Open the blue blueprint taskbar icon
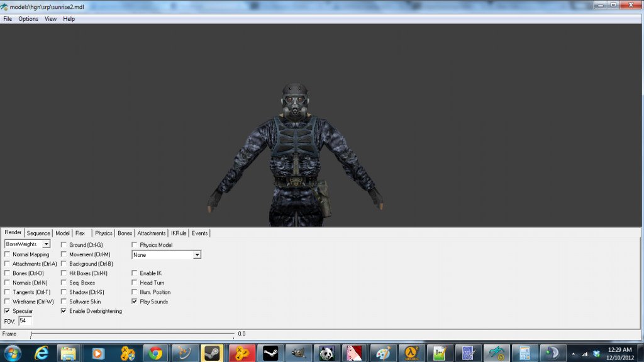Image resolution: width=644 pixels, height=362 pixels. tap(468, 353)
